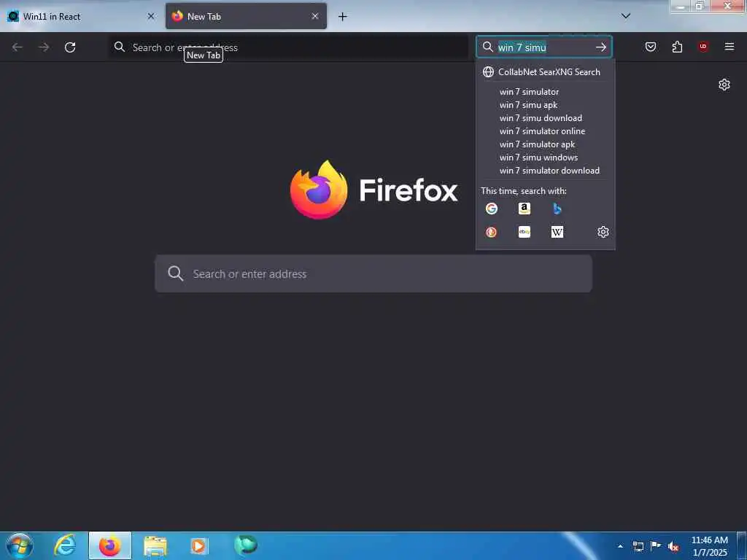Open Save to Pocket
This screenshot has height=560, width=747.
(651, 47)
